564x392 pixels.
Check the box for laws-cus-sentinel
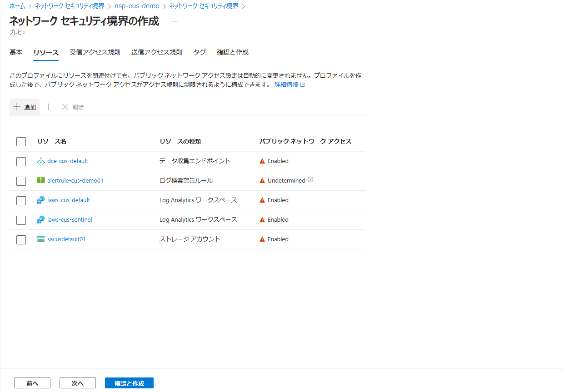pos(21,220)
